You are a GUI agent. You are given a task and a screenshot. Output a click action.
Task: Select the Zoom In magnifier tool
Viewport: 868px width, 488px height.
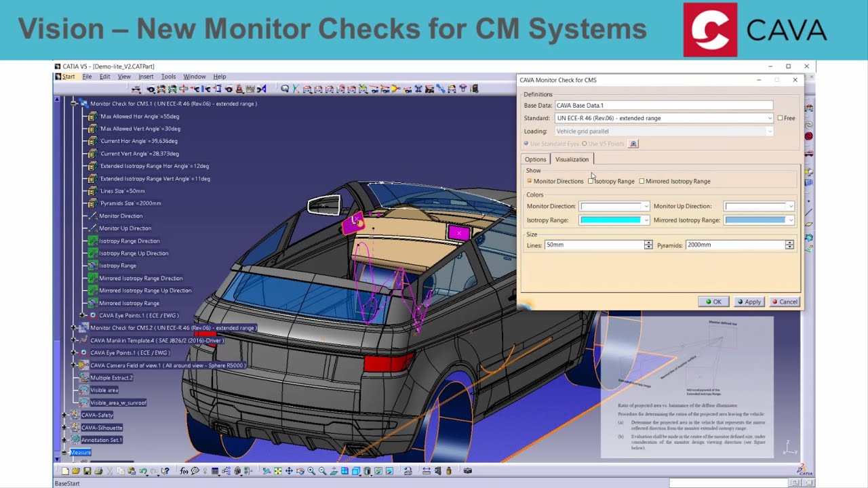(x=311, y=471)
